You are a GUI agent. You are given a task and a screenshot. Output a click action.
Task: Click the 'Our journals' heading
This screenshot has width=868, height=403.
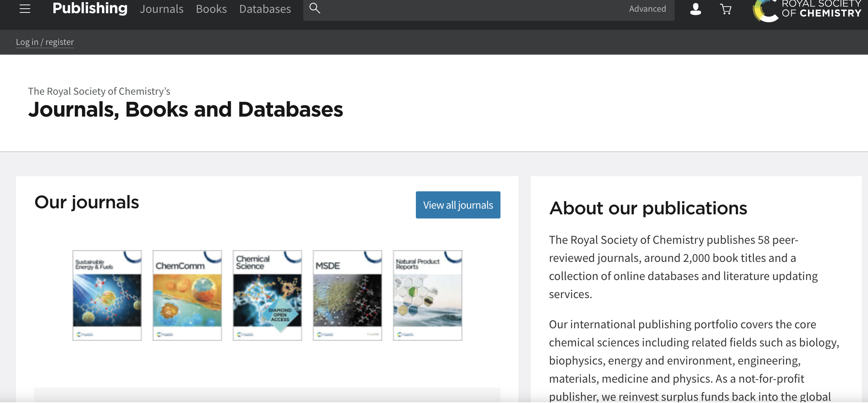coord(87,203)
